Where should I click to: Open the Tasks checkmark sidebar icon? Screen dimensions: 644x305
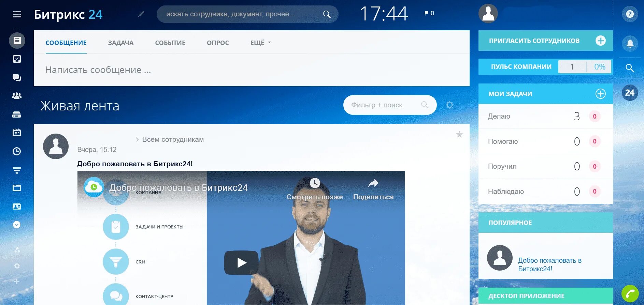pyautogui.click(x=17, y=59)
